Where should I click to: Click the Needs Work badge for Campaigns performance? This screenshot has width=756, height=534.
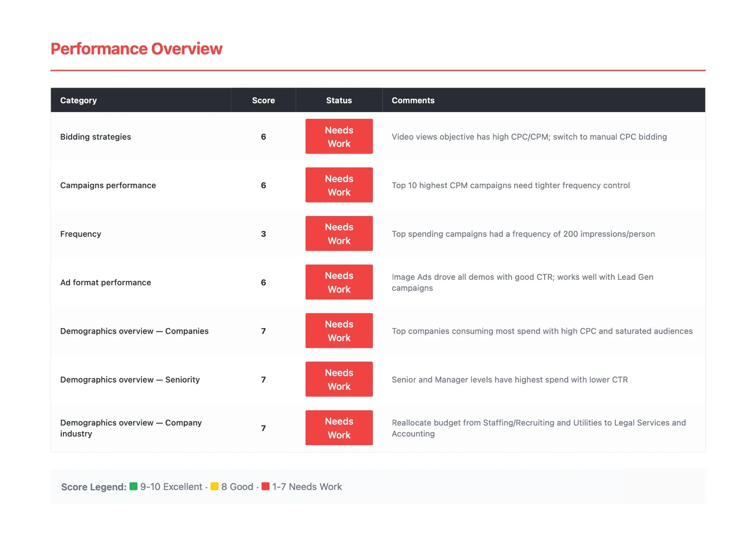339,185
